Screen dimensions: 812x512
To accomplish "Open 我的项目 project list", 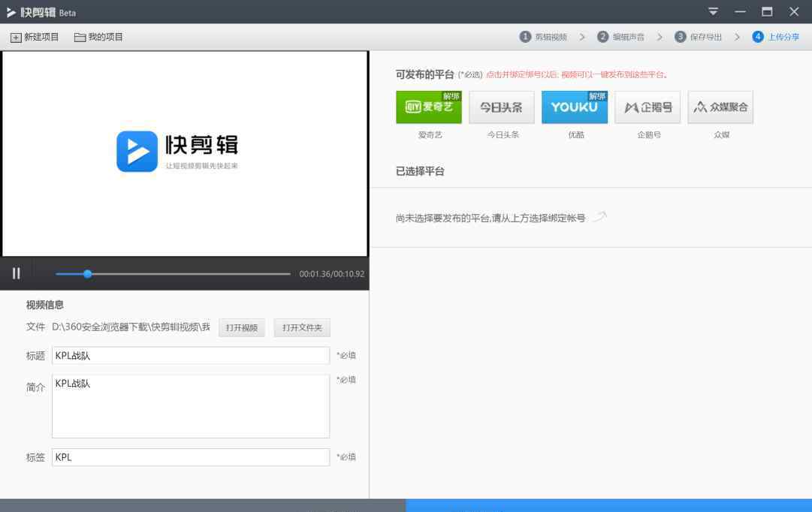I will pos(98,38).
